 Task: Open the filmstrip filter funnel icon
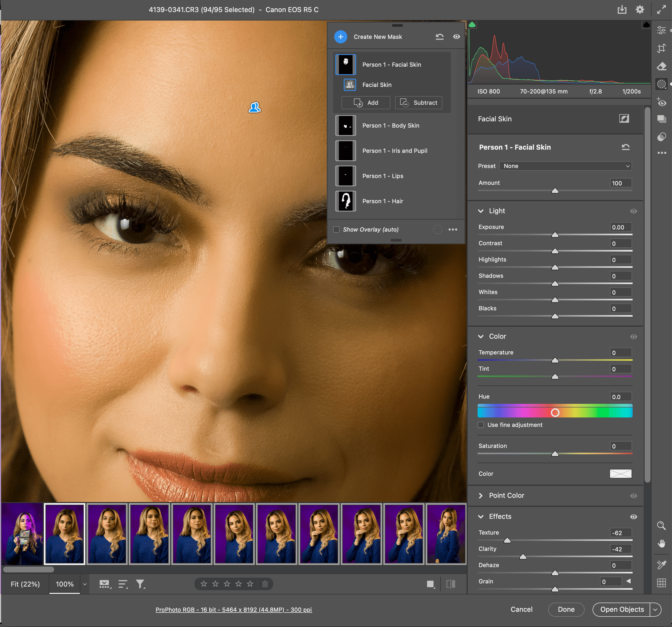[140, 584]
